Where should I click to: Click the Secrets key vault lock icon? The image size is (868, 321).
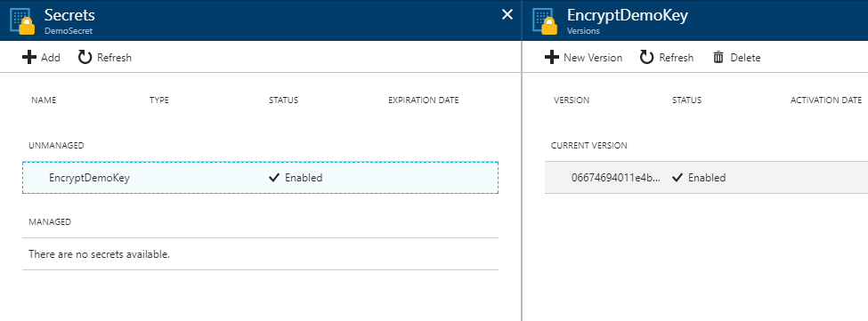tap(22, 20)
